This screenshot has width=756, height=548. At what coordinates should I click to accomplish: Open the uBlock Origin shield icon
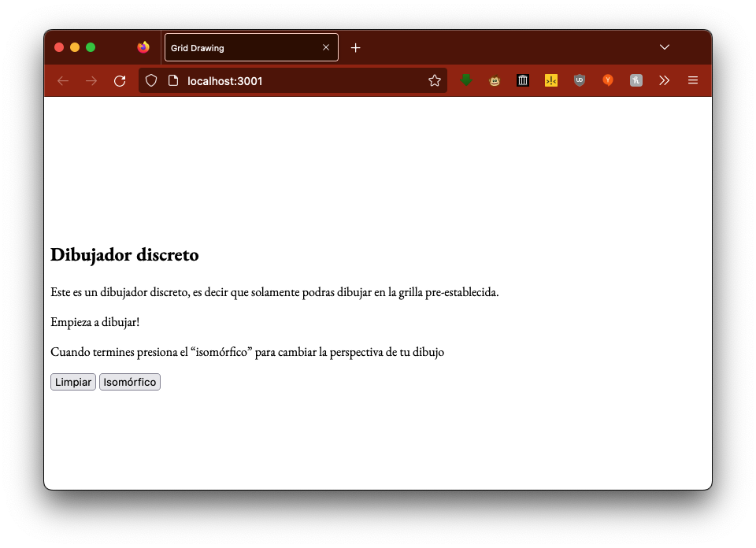coord(580,80)
